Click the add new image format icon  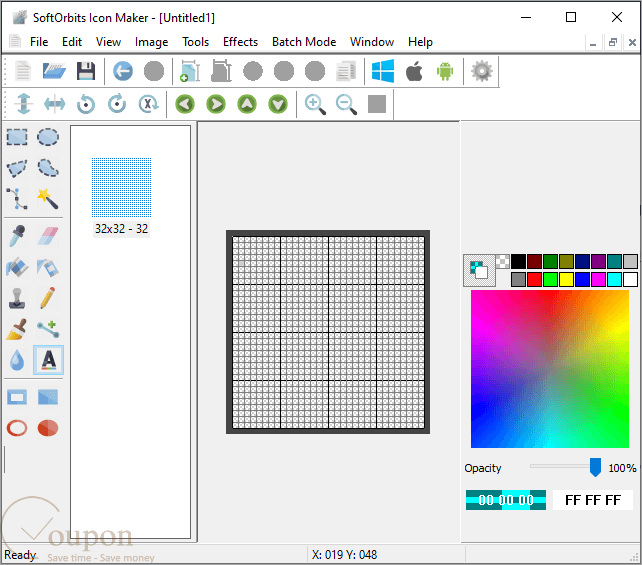[x=190, y=71]
